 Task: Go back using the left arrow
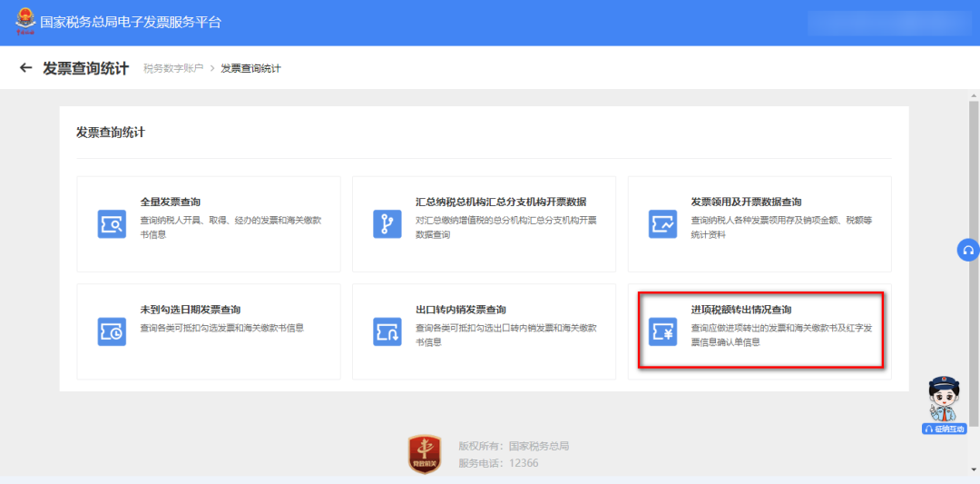[x=25, y=67]
